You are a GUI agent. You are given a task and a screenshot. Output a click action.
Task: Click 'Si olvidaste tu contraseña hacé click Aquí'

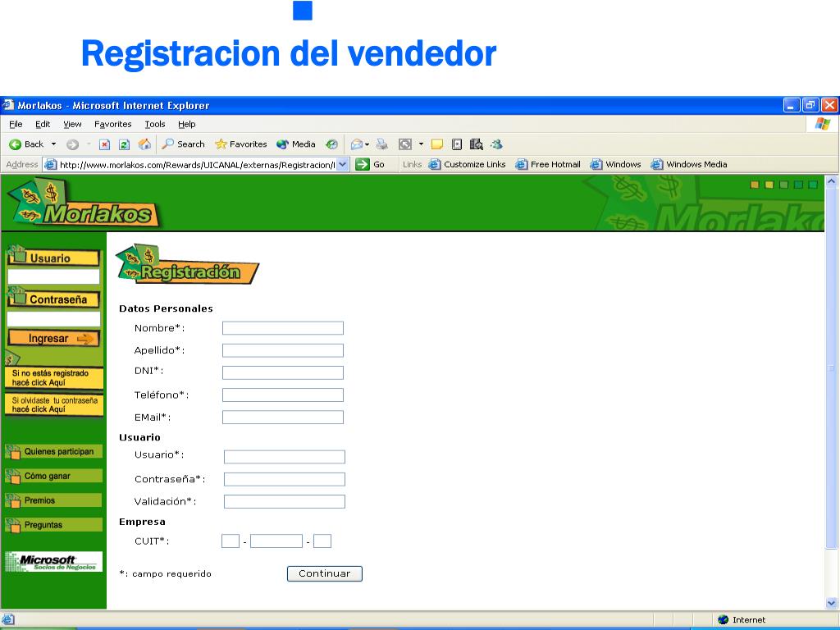click(x=53, y=404)
